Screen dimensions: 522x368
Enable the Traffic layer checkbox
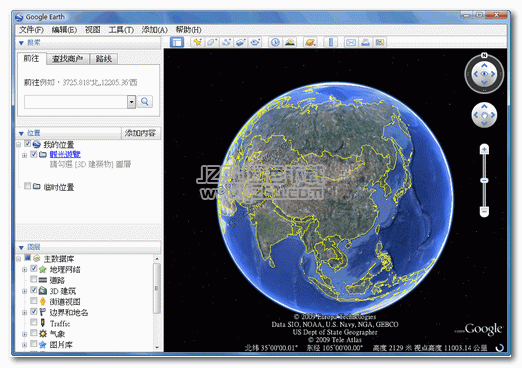click(34, 322)
